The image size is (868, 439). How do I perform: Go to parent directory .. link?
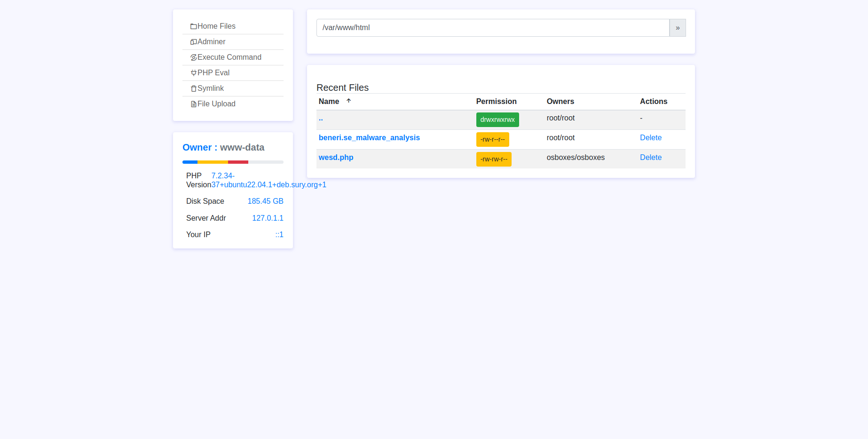coord(321,118)
